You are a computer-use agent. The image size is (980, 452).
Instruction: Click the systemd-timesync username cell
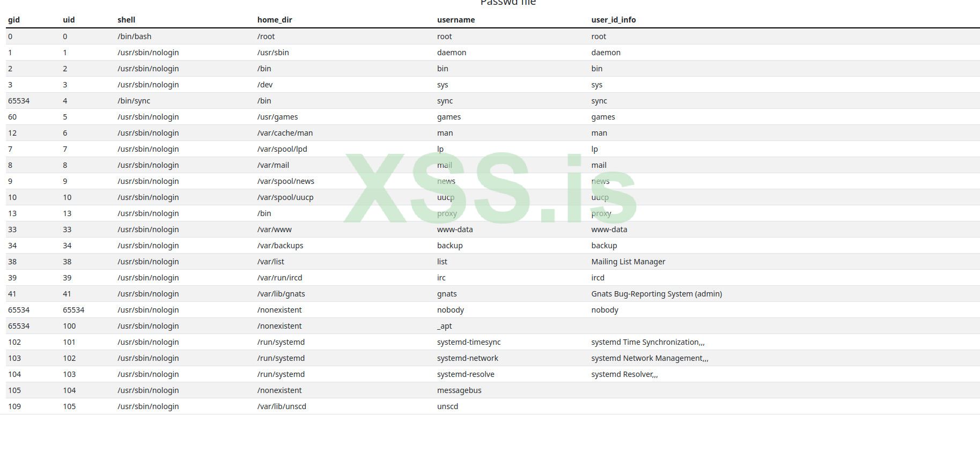point(469,342)
